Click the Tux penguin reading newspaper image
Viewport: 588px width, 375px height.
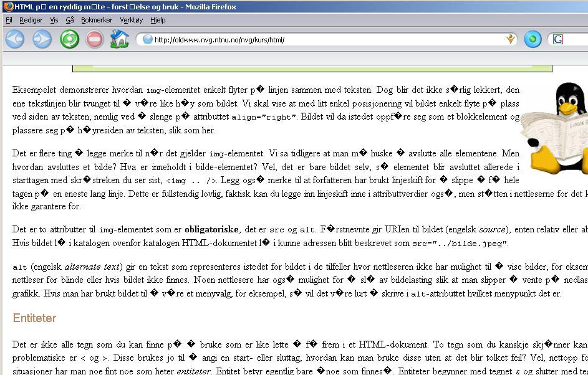point(555,128)
